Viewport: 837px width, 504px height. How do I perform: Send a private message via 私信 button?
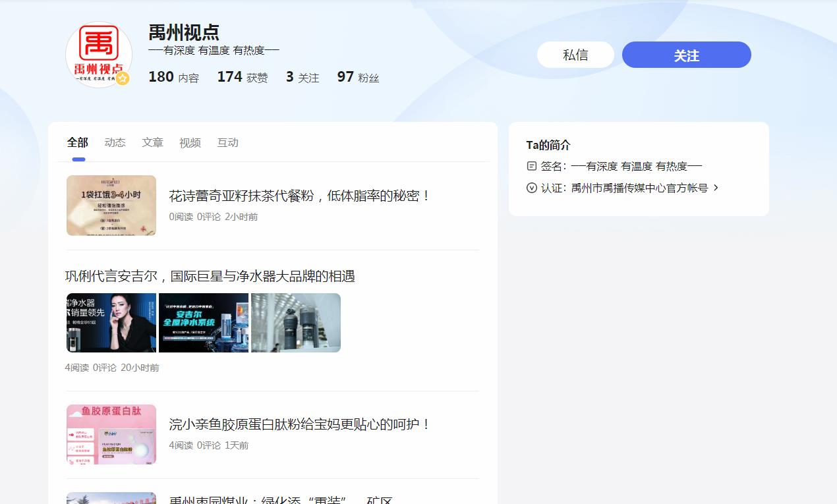[x=575, y=55]
